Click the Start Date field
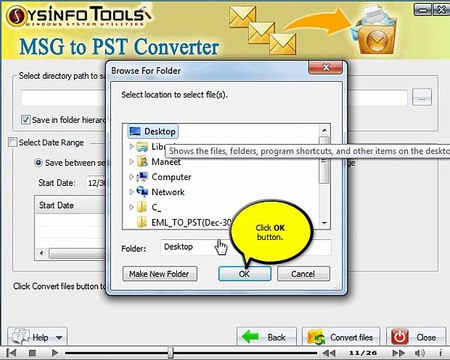The height and width of the screenshot is (360, 450). coord(96,183)
